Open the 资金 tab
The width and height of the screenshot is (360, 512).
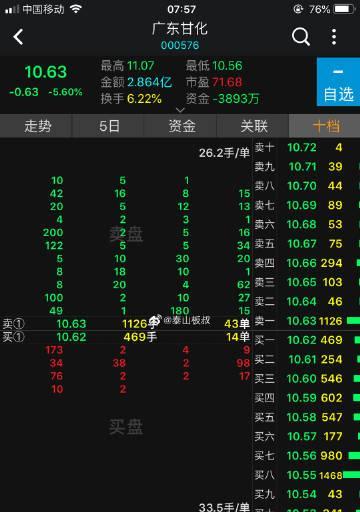pyautogui.click(x=182, y=126)
